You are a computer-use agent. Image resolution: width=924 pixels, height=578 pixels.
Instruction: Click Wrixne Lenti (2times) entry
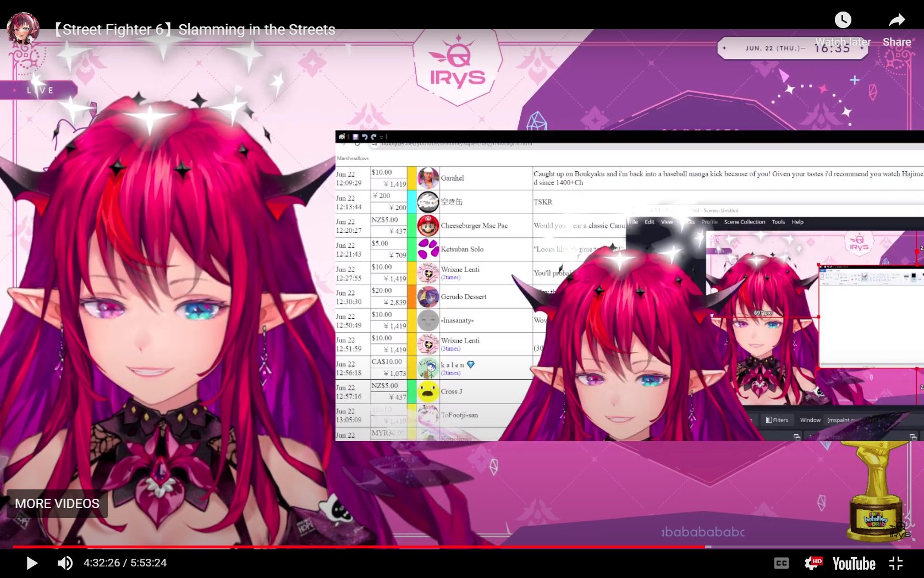tap(460, 273)
